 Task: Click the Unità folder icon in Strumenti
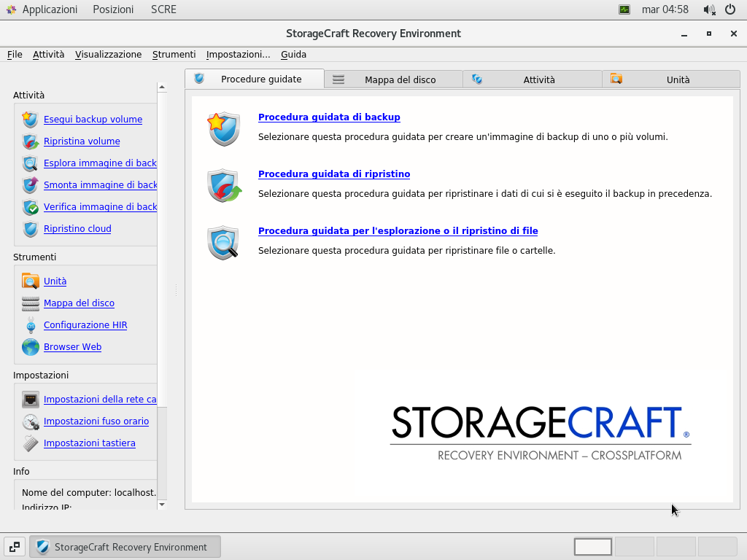[30, 281]
